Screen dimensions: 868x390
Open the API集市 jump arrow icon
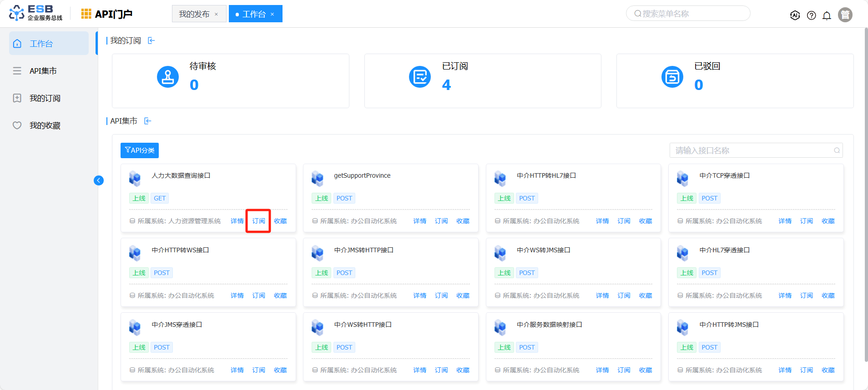click(148, 121)
